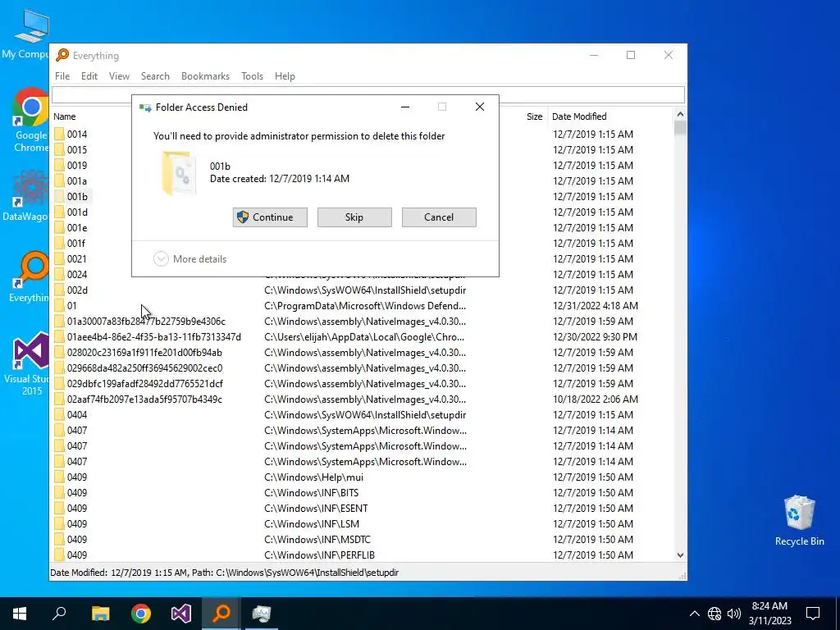Select the 0015 folder icon

[x=59, y=149]
